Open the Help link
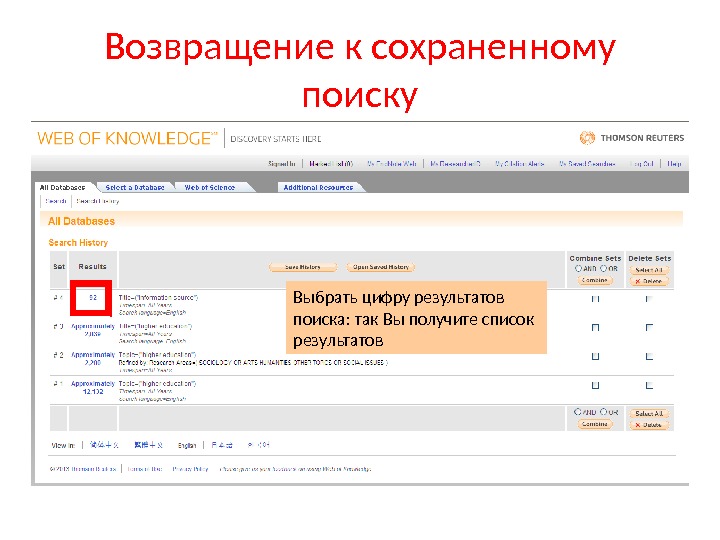Image resolution: width=720 pixels, height=540 pixels. tap(674, 163)
